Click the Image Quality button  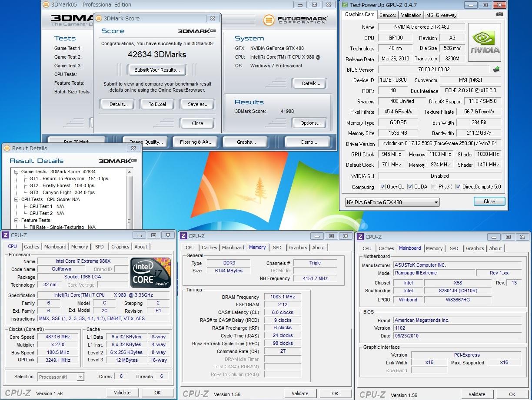(146, 142)
